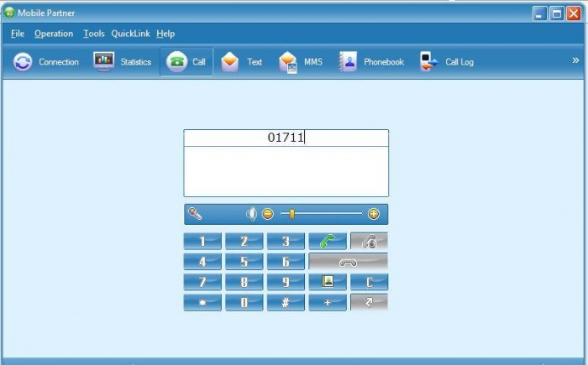The height and width of the screenshot is (365, 588).
Task: Click the call information display area
Action: [286, 171]
